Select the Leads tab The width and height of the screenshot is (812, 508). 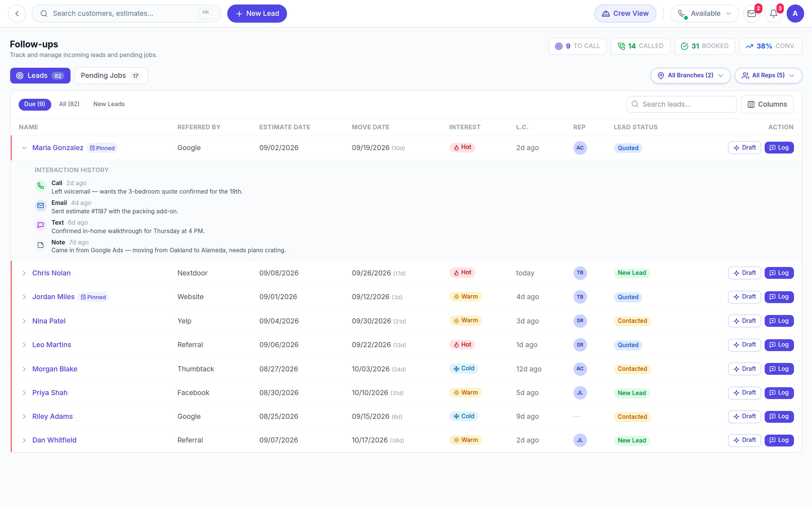(40, 76)
